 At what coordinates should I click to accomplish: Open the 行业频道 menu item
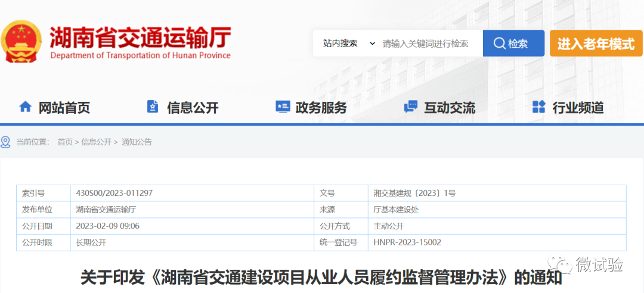pyautogui.click(x=578, y=108)
